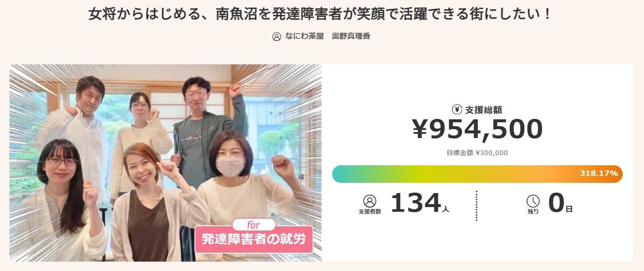Click the supporter person icon above 支援者数
Viewport: 644px width, 271px height.
[369, 201]
